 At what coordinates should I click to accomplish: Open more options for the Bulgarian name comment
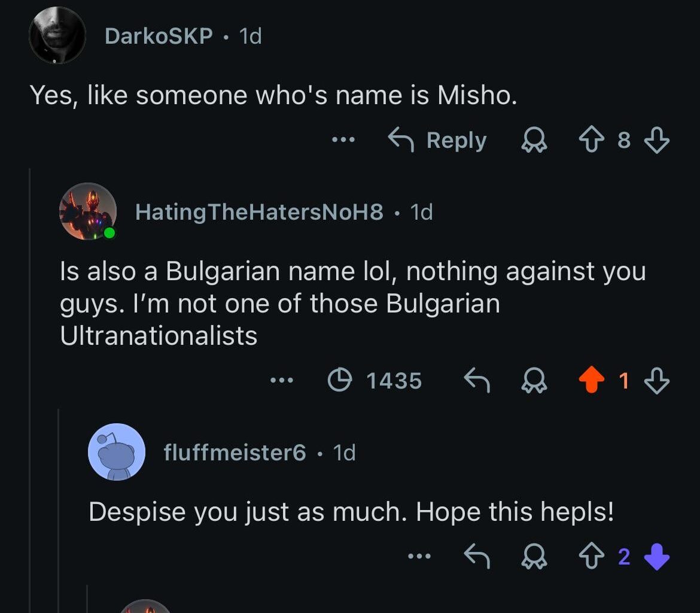pyautogui.click(x=281, y=380)
